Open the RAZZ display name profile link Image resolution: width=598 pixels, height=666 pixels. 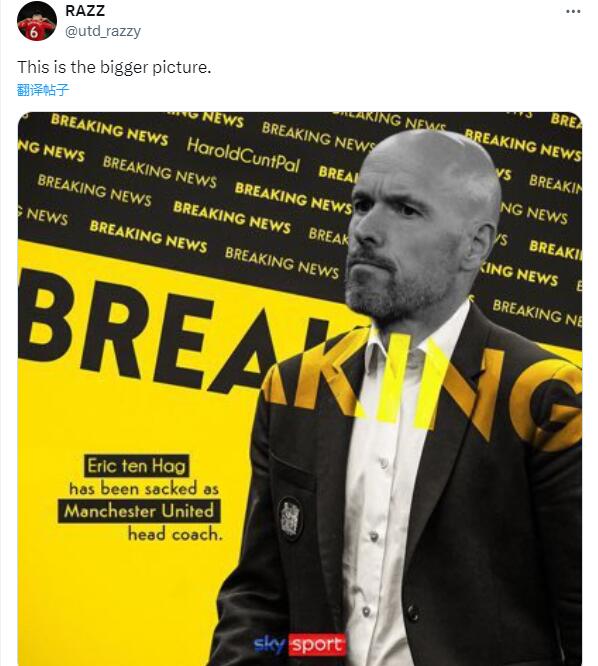click(85, 11)
